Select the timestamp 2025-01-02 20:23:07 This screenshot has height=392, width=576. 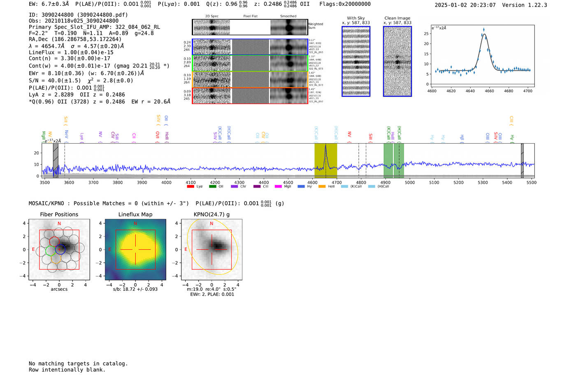pyautogui.click(x=465, y=5)
